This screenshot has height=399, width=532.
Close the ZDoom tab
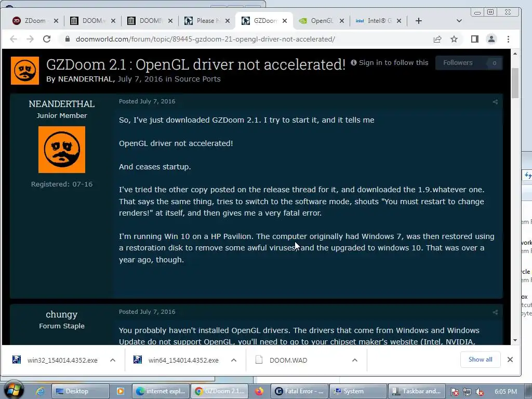(x=56, y=21)
